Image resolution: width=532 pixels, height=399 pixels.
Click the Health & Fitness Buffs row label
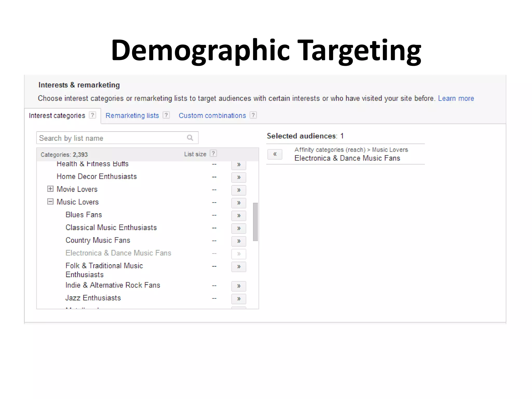pos(92,164)
